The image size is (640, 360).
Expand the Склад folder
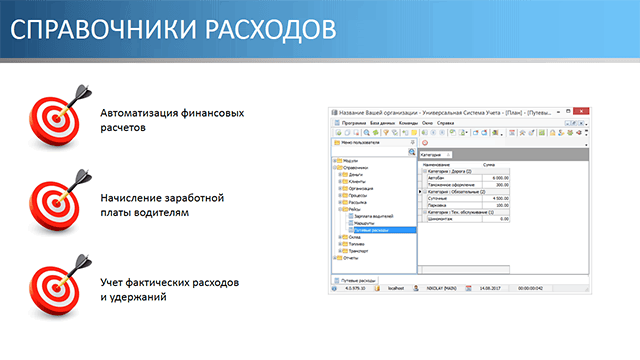point(340,237)
